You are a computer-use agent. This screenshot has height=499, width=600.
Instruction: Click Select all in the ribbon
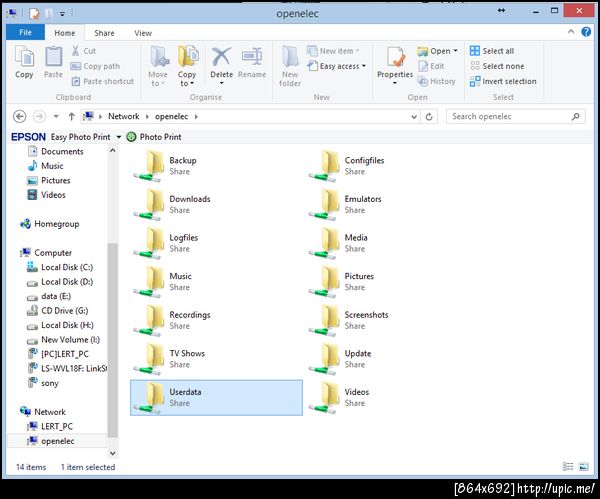tap(492, 51)
